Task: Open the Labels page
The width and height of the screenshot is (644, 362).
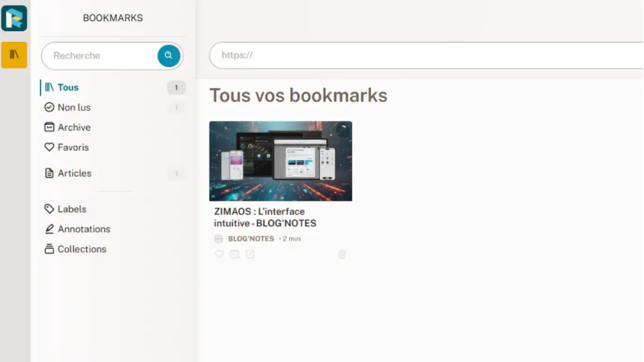Action: click(72, 209)
